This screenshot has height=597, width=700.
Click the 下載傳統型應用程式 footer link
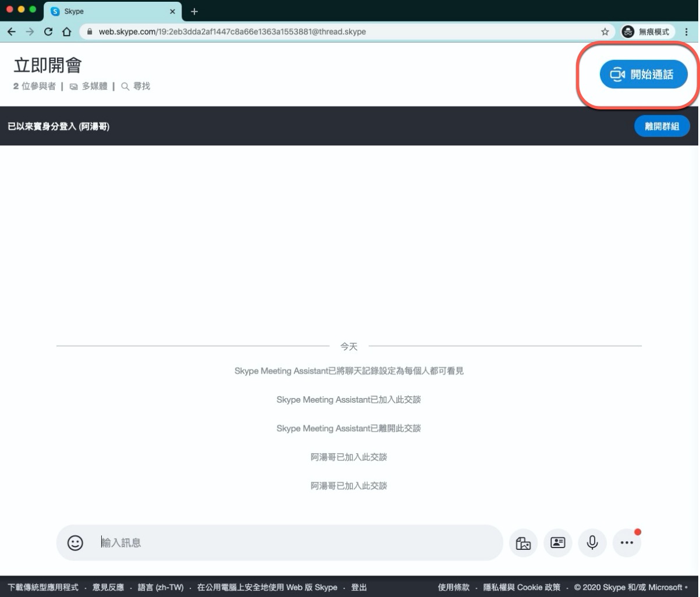click(x=43, y=587)
